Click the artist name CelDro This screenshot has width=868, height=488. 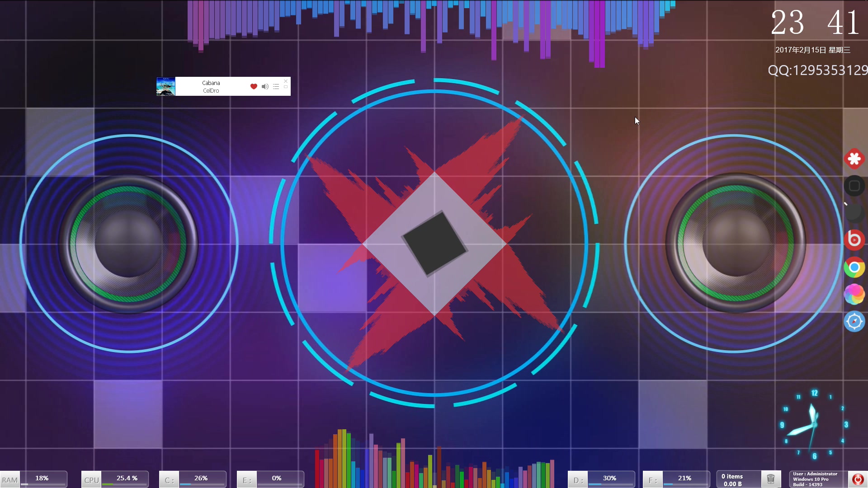211,90
